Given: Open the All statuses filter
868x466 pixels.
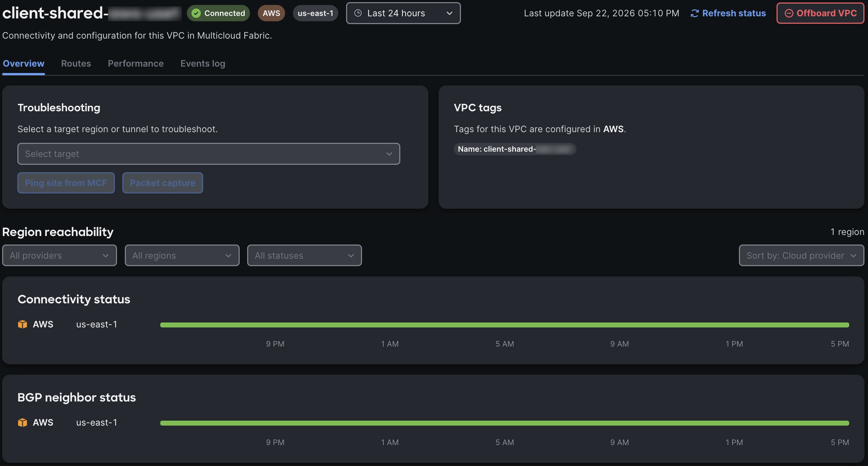Looking at the screenshot, I should point(304,255).
